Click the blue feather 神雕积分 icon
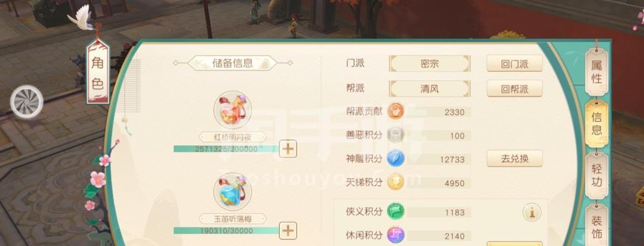This screenshot has width=644, height=246. click(396, 159)
